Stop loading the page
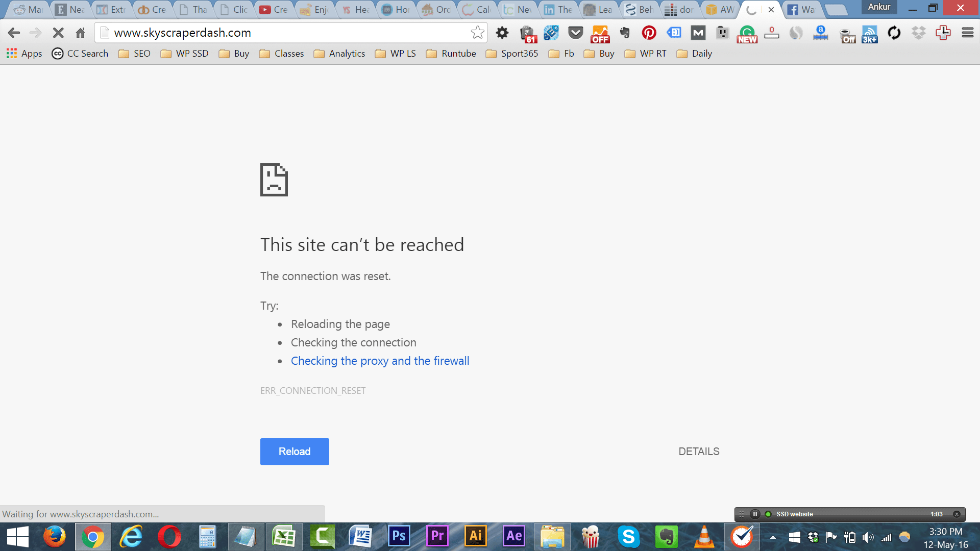The width and height of the screenshot is (980, 551). (x=58, y=33)
